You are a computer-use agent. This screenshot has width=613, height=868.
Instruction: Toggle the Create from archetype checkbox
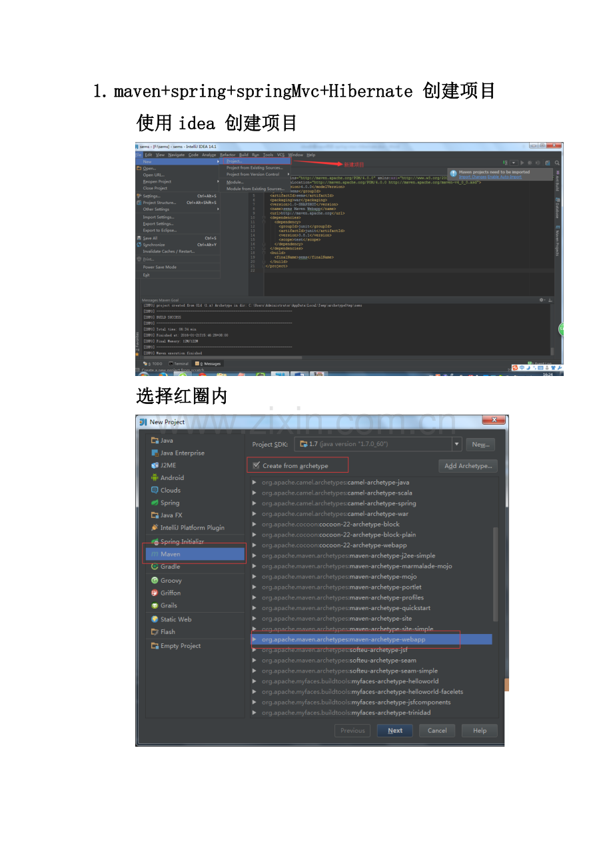[257, 465]
